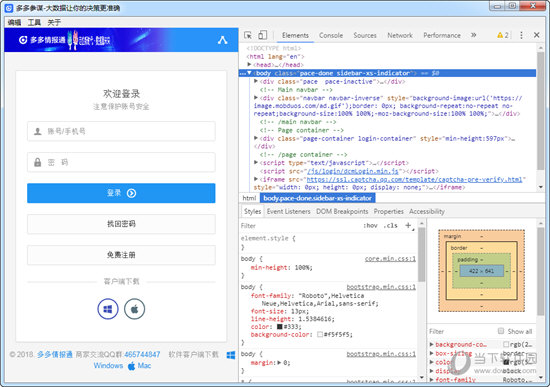Image resolution: width=550 pixels, height=387 pixels.
Task: Show more DevTools tabs chevron
Action: click(474, 35)
